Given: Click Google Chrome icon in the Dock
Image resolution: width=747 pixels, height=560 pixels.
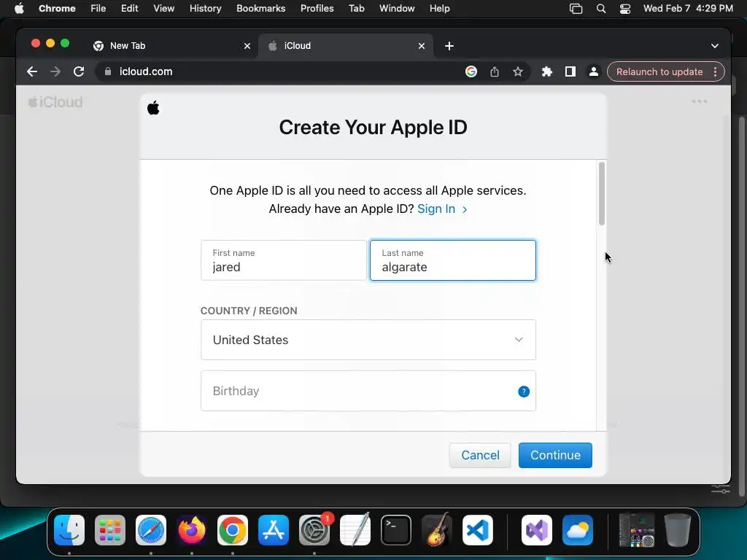Looking at the screenshot, I should 233,530.
